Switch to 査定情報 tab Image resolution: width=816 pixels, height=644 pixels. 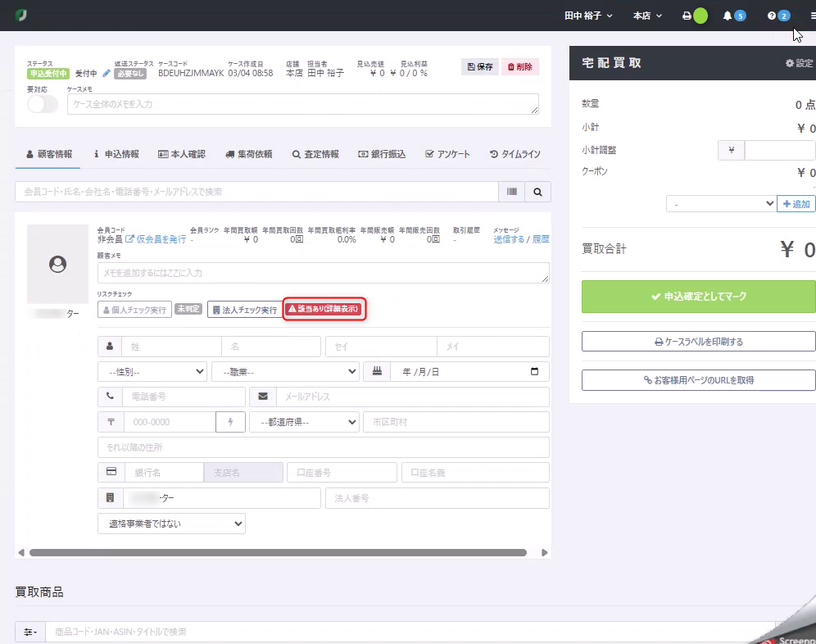point(315,154)
